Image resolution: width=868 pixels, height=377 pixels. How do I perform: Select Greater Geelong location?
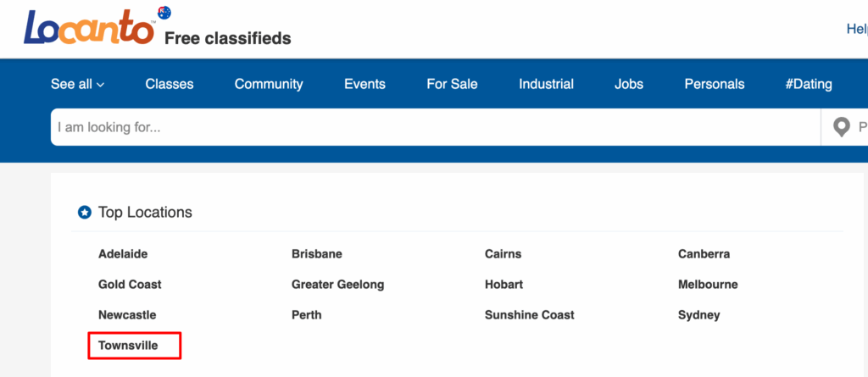coord(337,285)
